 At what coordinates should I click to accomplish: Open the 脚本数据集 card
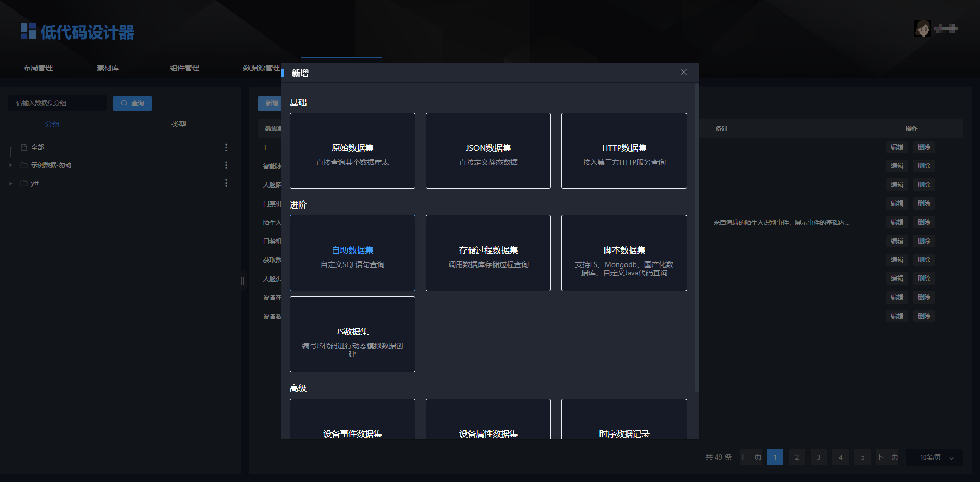624,253
